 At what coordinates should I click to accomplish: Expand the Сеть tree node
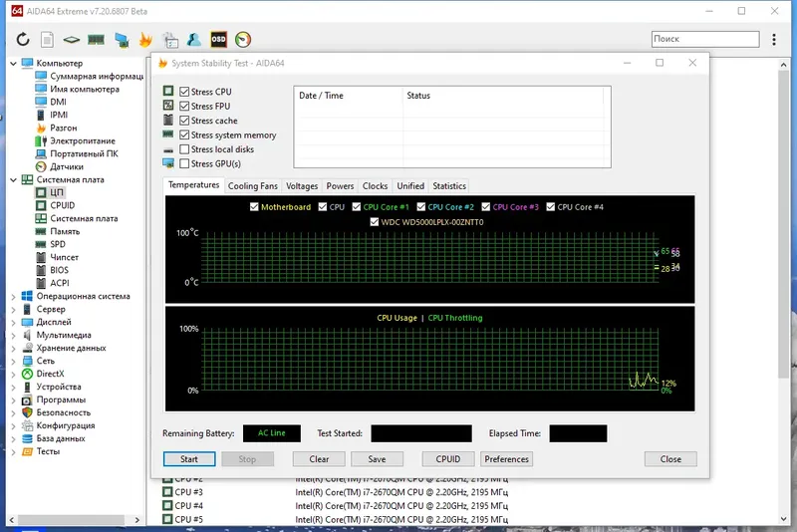pyautogui.click(x=14, y=361)
